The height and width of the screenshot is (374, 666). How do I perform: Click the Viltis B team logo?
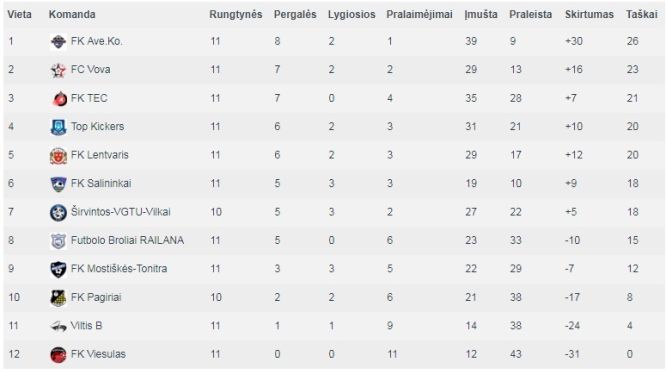58,326
